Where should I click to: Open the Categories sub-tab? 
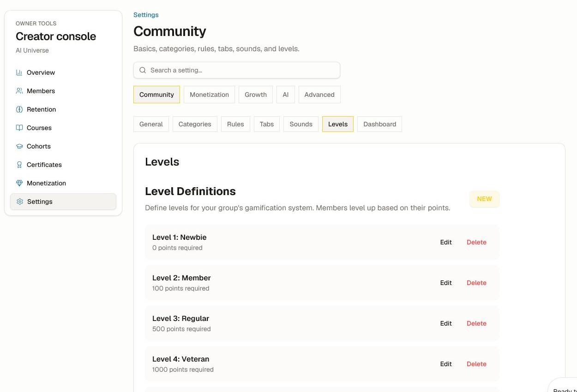[195, 124]
